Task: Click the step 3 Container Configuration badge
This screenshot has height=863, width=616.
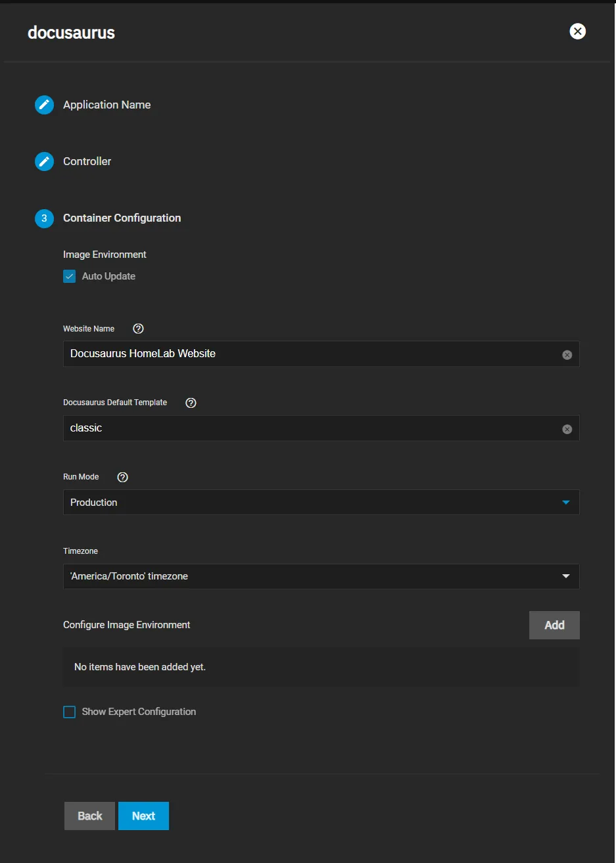Action: (x=44, y=218)
